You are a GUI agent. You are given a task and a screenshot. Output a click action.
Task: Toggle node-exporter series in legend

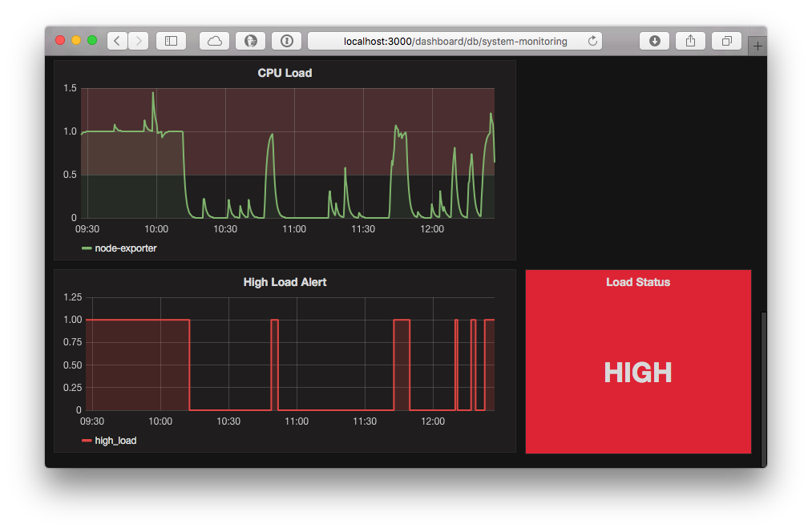point(125,248)
